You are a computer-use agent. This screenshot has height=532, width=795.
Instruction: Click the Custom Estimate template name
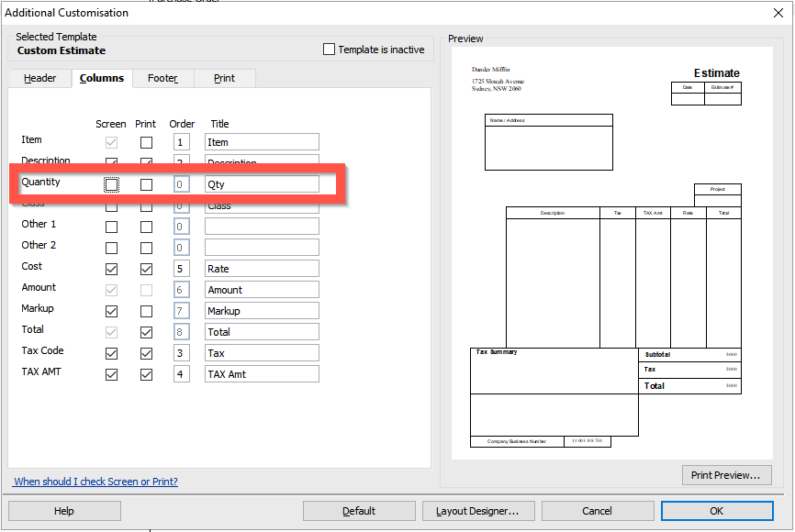(x=62, y=50)
